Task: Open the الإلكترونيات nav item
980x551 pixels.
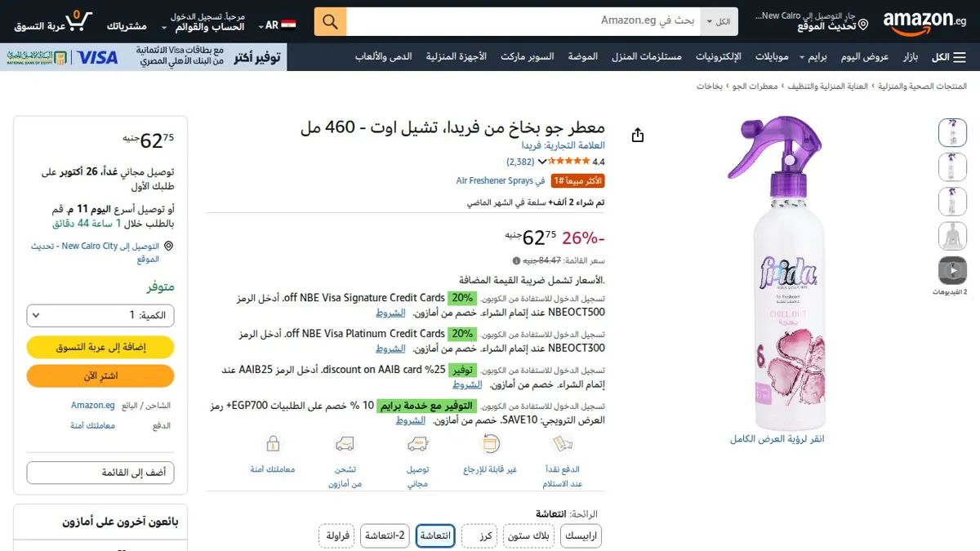Action: coord(719,57)
